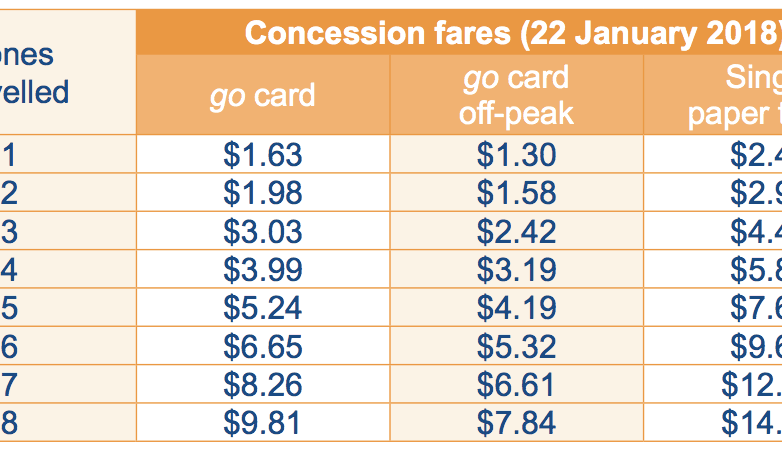Click the $8.26 go card fare
Image resolution: width=782 pixels, height=452 pixels.
262,384
